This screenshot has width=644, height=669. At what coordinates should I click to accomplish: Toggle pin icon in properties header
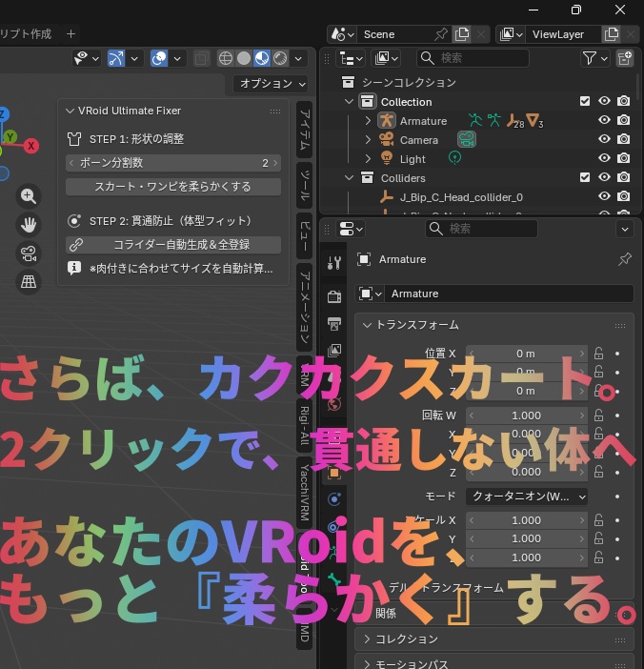click(x=625, y=259)
